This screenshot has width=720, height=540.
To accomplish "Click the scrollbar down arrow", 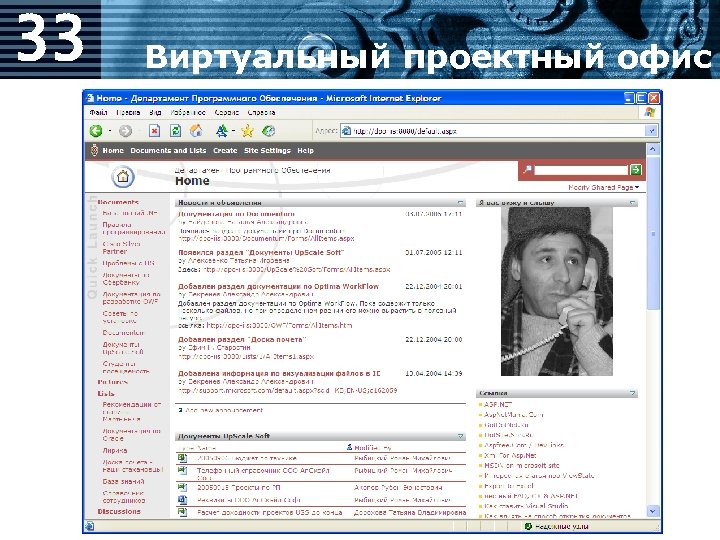I will pyautogui.click(x=652, y=511).
